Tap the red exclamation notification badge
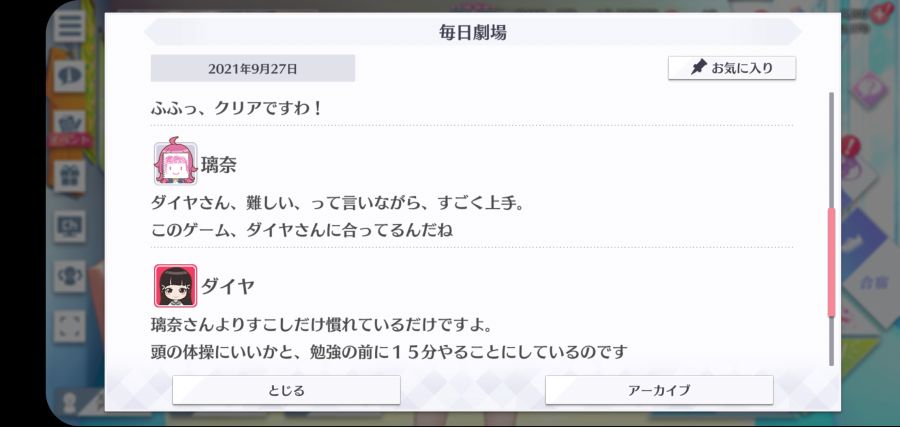The height and width of the screenshot is (427, 900). 851,146
